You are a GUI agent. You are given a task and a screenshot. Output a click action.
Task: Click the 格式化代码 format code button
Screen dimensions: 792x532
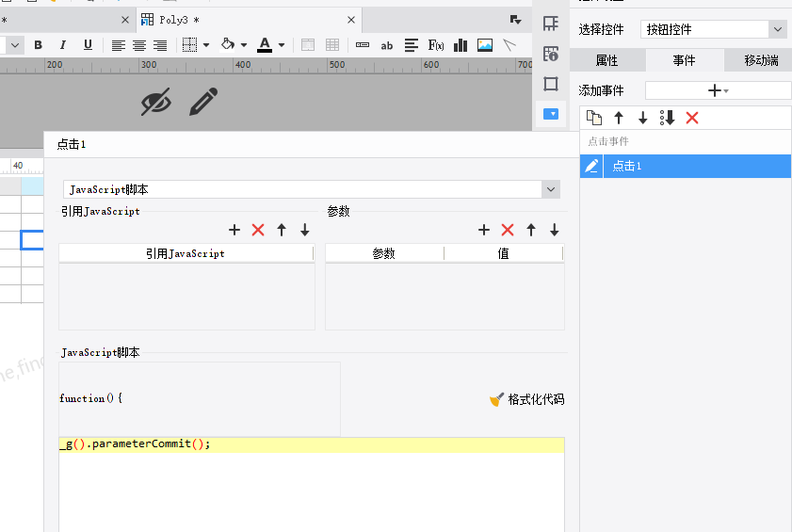point(526,399)
